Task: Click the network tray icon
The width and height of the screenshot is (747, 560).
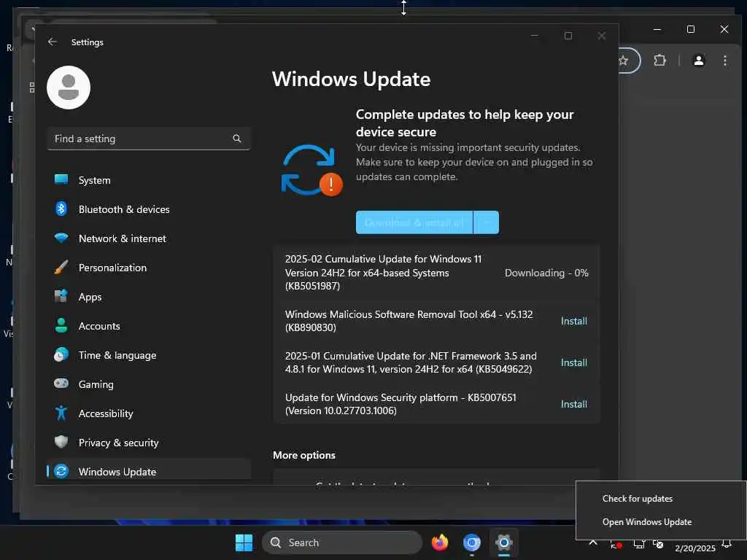Action: tap(639, 544)
